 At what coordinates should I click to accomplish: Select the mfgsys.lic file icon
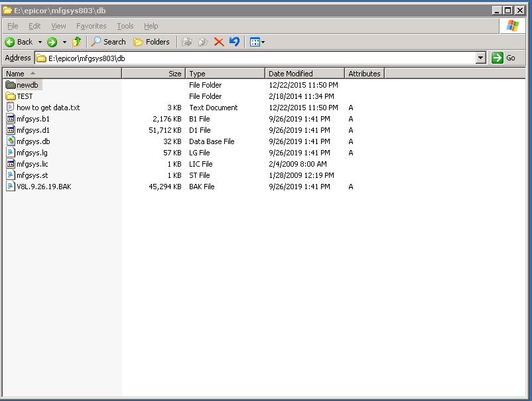coord(11,164)
